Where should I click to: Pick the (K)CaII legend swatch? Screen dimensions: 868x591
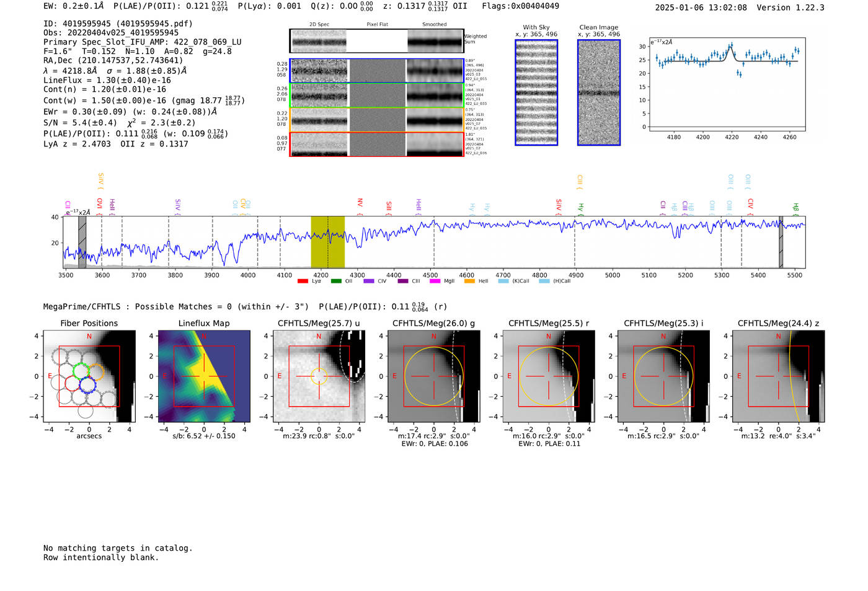503,281
